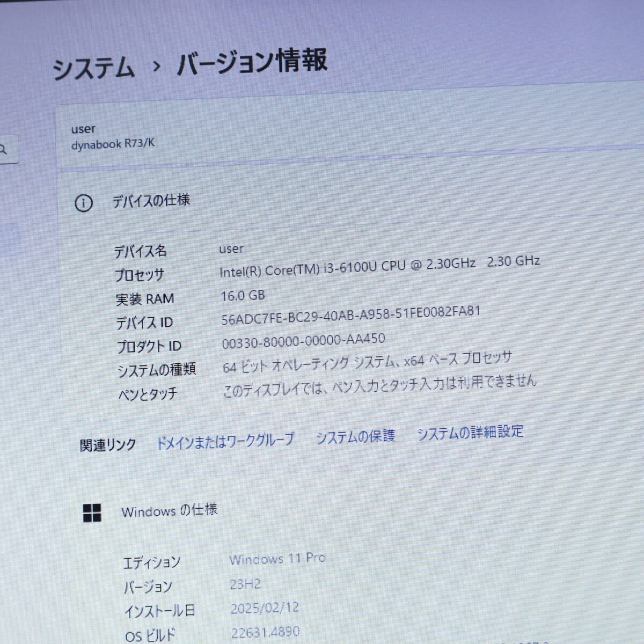The width and height of the screenshot is (644, 644).
Task: Go back to システム in breadcrumb
Action: (x=93, y=69)
